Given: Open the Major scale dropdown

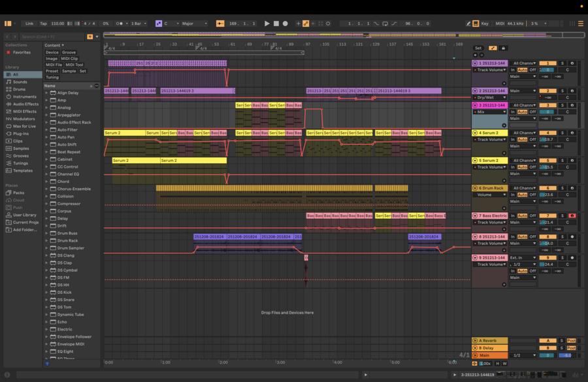Looking at the screenshot, I should (x=194, y=24).
